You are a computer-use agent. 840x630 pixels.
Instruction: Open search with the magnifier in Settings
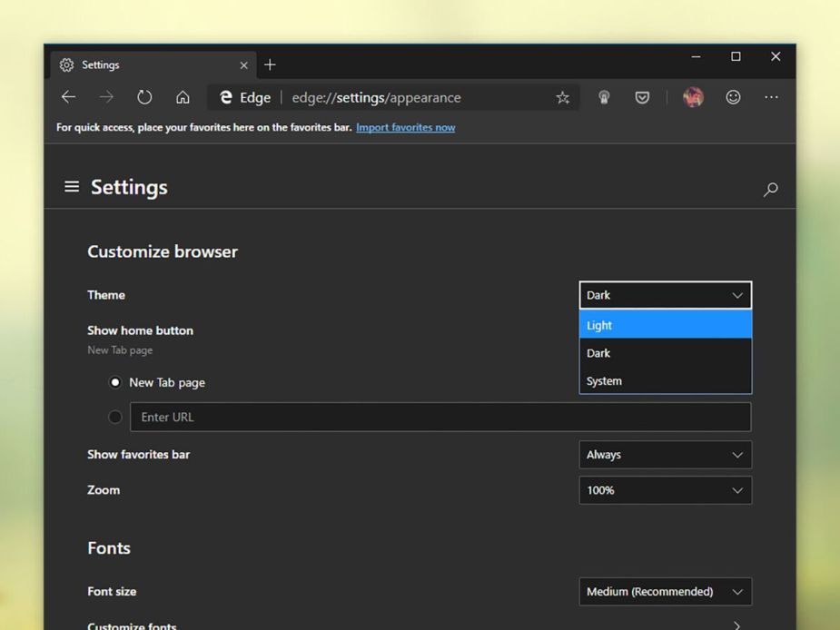point(770,190)
